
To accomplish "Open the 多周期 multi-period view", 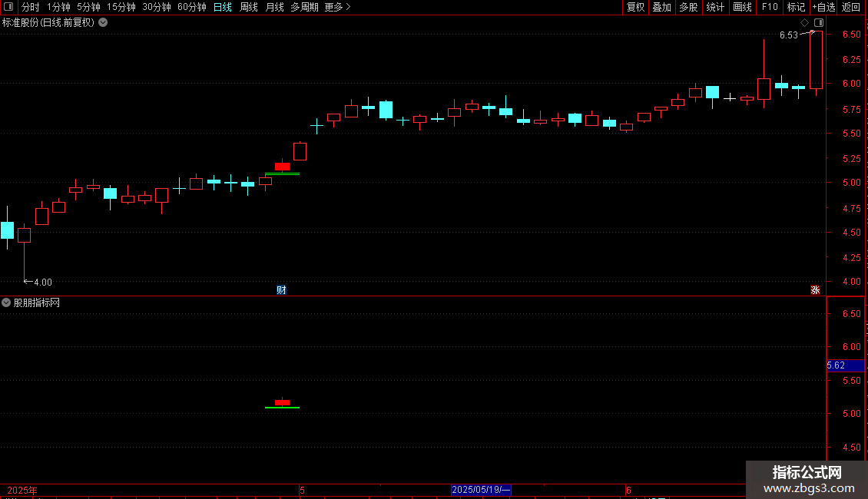I will 304,7.
